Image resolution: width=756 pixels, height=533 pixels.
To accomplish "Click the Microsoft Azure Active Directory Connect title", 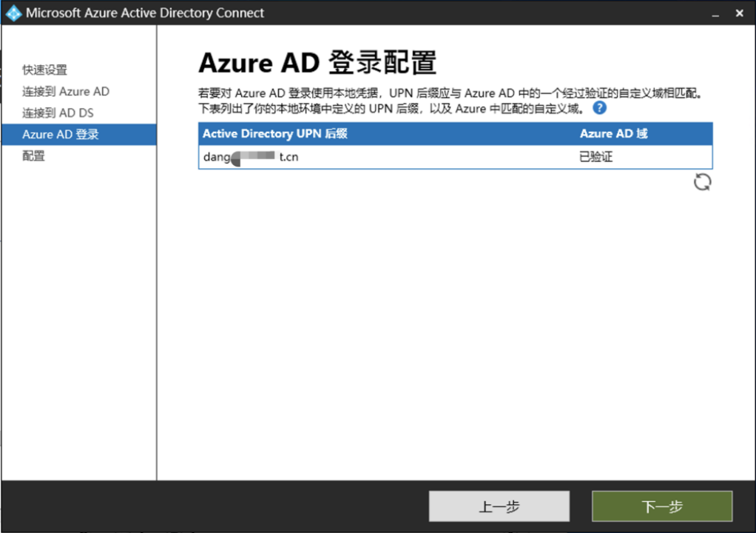I will pyautogui.click(x=145, y=13).
